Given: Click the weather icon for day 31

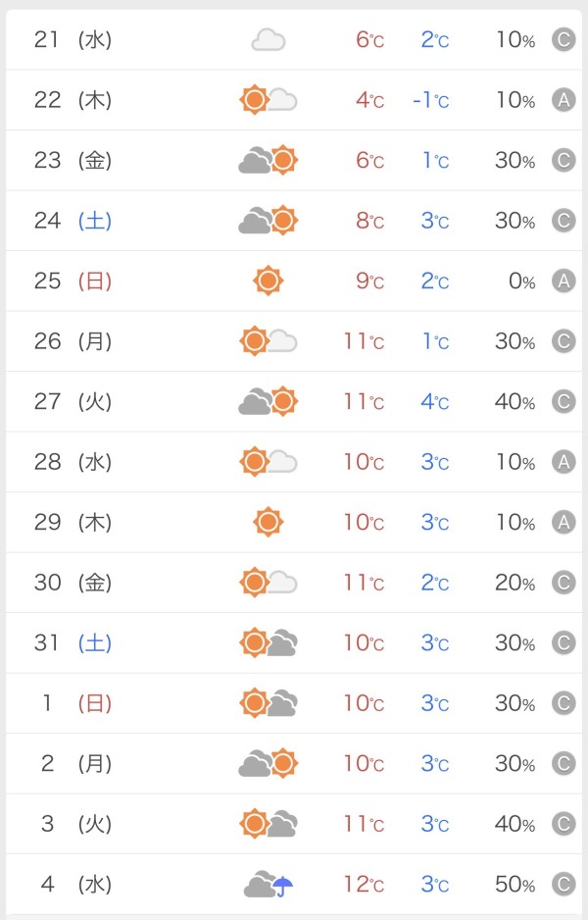Looking at the screenshot, I should (x=268, y=643).
